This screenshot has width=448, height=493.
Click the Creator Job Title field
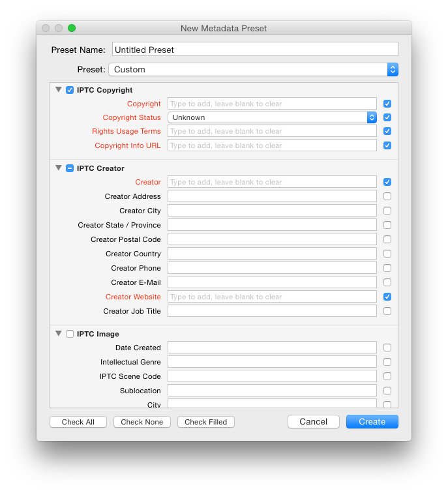click(272, 310)
